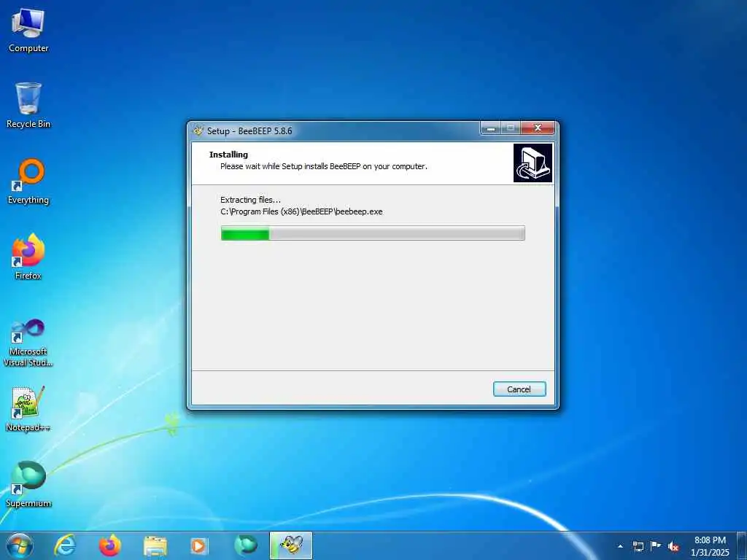The height and width of the screenshot is (560, 747).
Task: Click the disabled maximize button in Setup
Action: coord(511,128)
